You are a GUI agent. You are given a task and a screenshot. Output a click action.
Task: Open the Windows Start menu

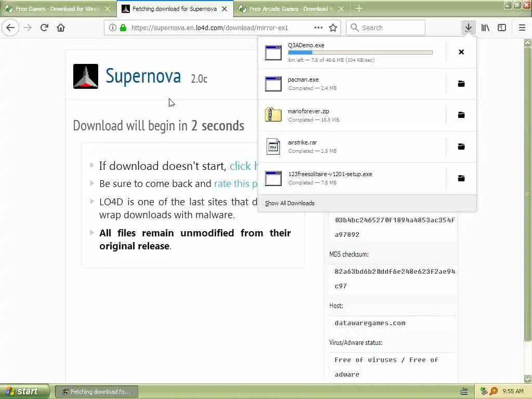(24, 391)
